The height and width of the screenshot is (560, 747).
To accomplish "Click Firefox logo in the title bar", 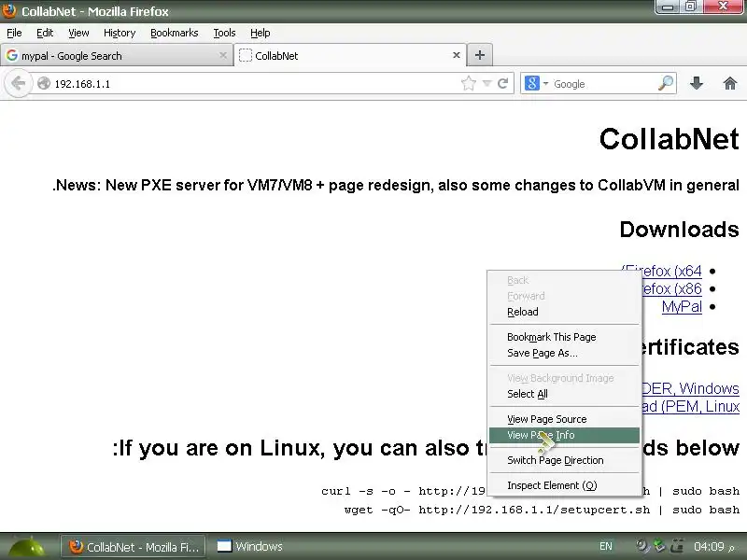I will click(x=9, y=10).
